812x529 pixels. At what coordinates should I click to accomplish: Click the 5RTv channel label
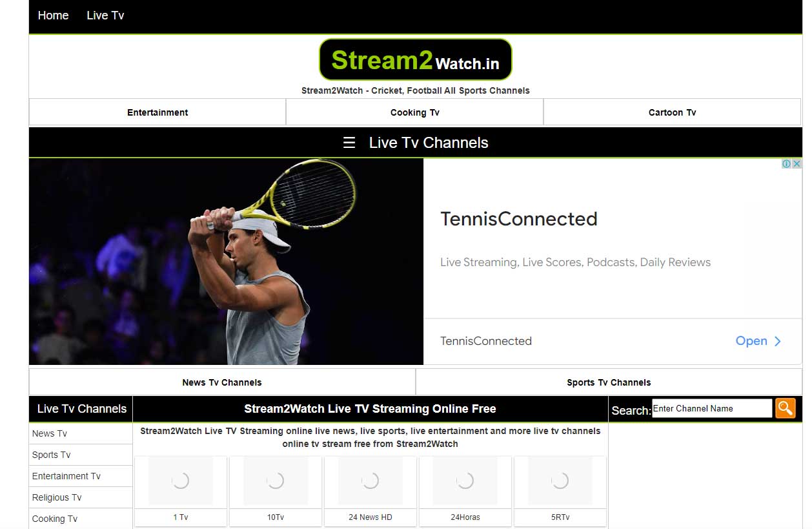(560, 517)
